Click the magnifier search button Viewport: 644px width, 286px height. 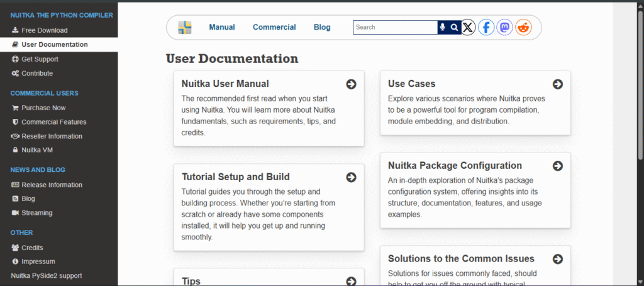pyautogui.click(x=454, y=27)
